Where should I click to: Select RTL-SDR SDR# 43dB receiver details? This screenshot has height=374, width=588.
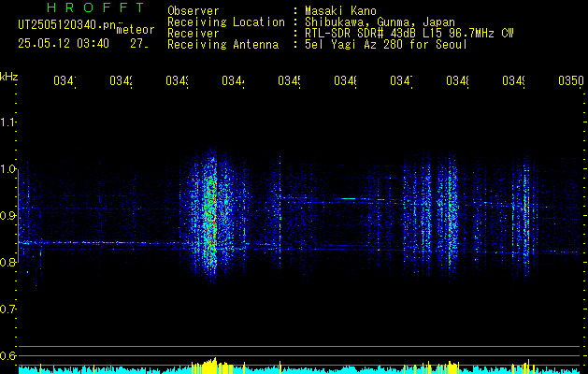(x=409, y=34)
